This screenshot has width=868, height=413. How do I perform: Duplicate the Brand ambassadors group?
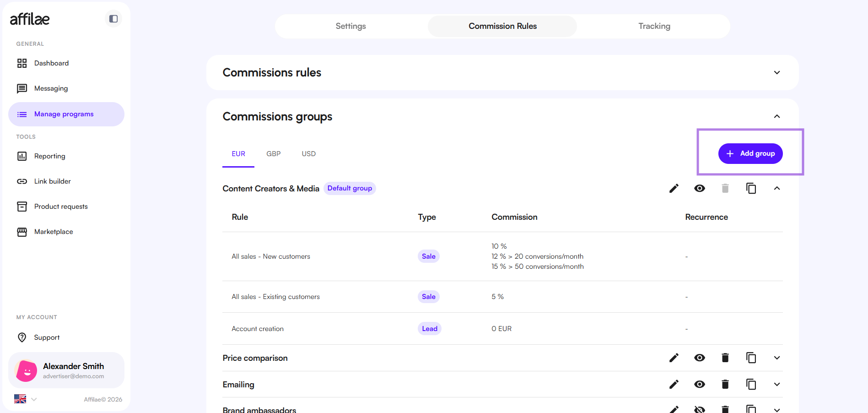coord(751,409)
